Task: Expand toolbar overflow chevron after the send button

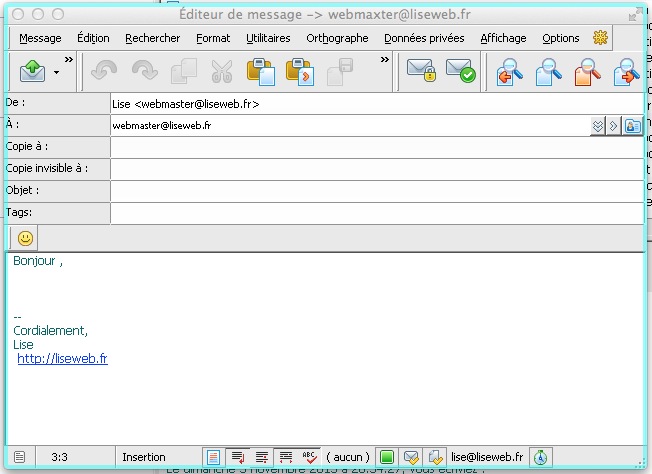Action: click(x=78, y=60)
